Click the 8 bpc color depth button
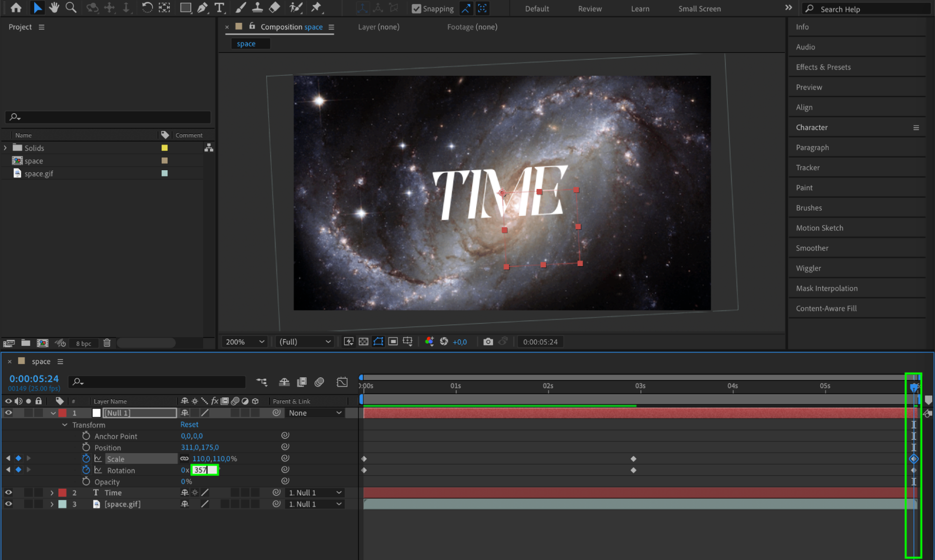The width and height of the screenshot is (935, 560). coord(84,343)
